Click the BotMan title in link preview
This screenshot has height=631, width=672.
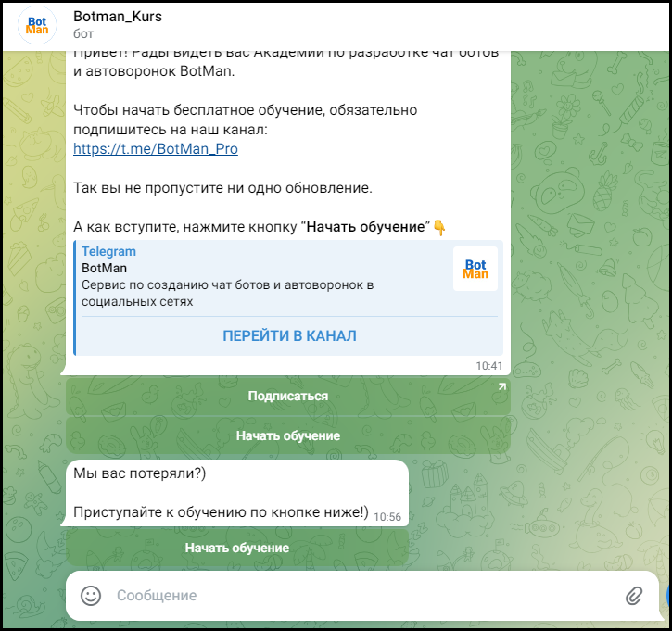pos(104,268)
